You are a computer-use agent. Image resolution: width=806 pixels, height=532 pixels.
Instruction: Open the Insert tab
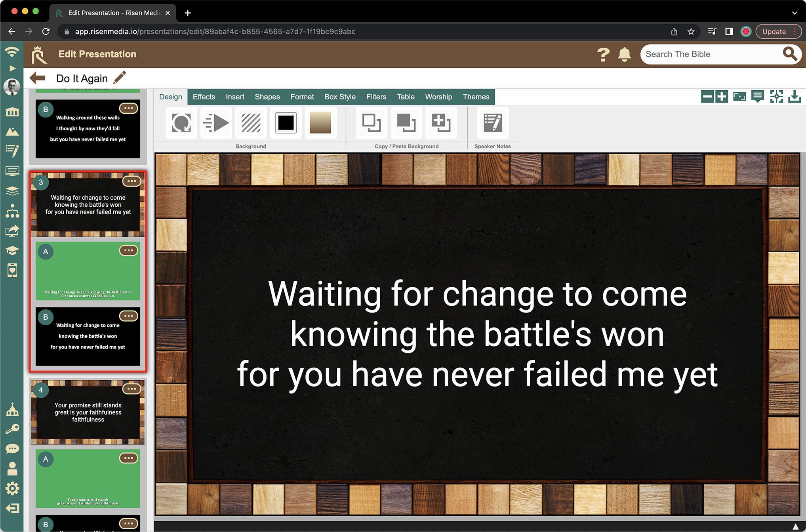(x=235, y=97)
